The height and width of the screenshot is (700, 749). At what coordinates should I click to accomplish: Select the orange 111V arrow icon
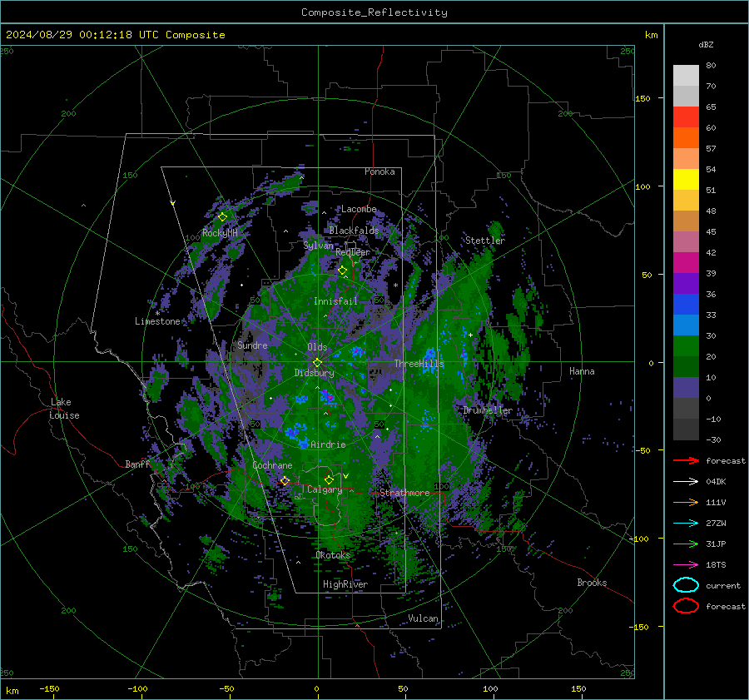coord(686,502)
